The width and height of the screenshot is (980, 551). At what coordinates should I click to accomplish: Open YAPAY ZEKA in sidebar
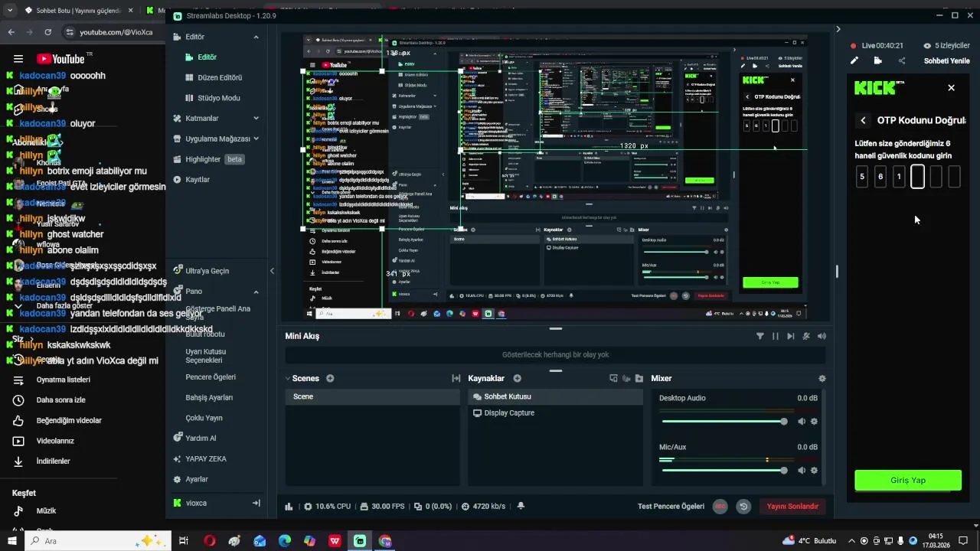click(199, 458)
